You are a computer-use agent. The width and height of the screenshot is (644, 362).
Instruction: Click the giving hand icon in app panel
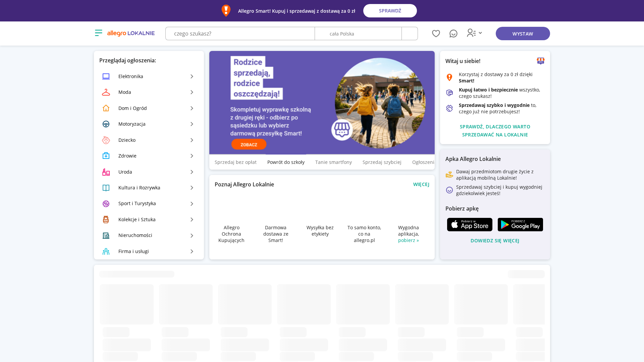click(x=449, y=175)
